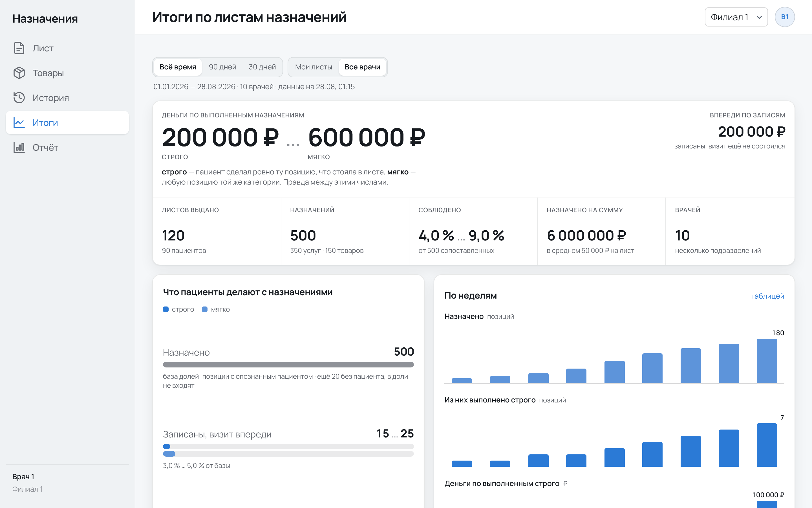Open the B1 user avatar
Screen dimensions: 812x508
pos(784,17)
